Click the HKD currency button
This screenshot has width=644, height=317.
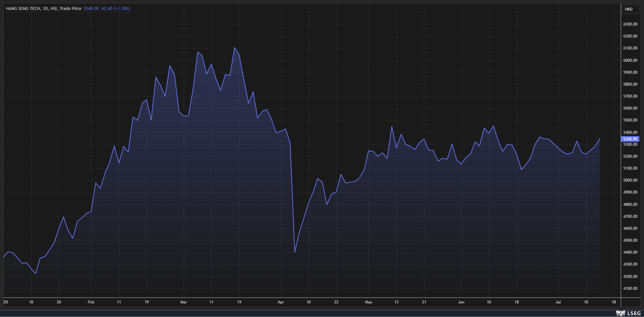point(630,9)
